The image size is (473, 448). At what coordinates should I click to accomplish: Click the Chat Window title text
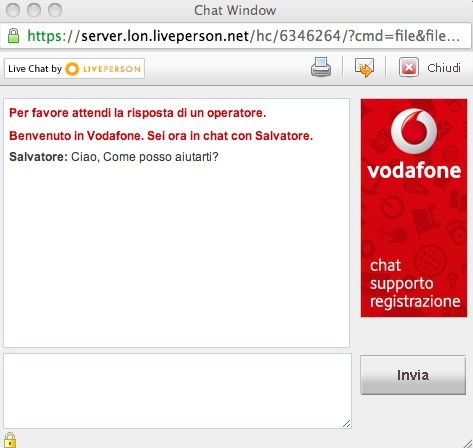point(235,10)
